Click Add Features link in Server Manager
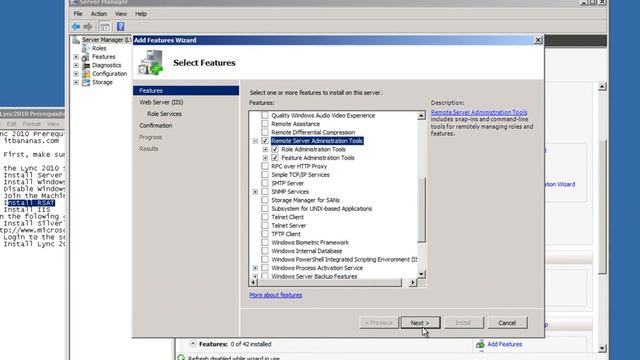The image size is (640, 360). point(504,344)
